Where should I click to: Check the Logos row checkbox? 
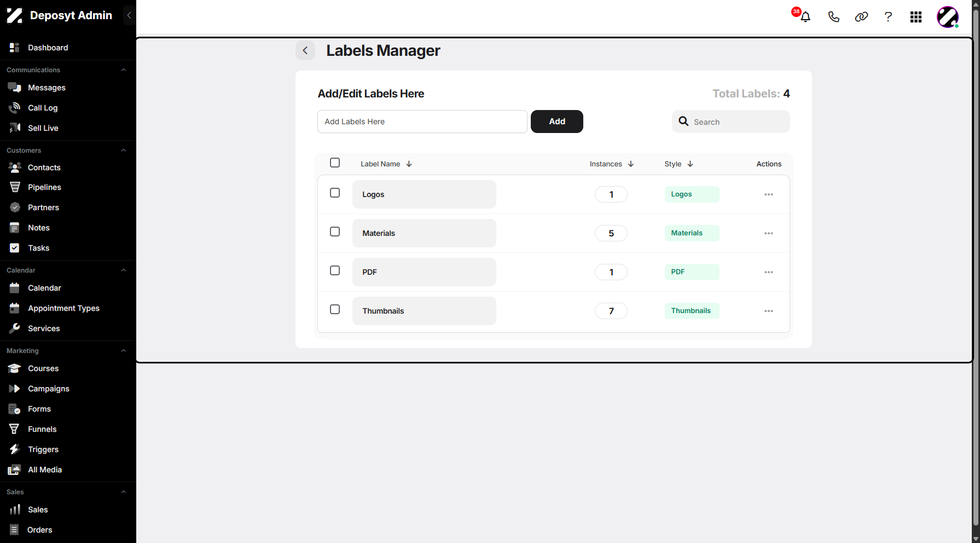(335, 193)
